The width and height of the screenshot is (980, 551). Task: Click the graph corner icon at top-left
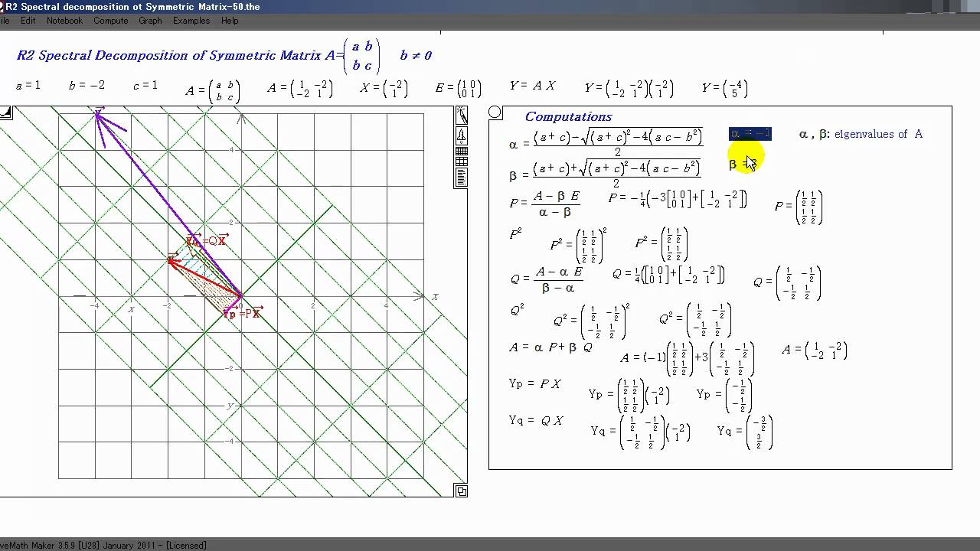[x=5, y=112]
